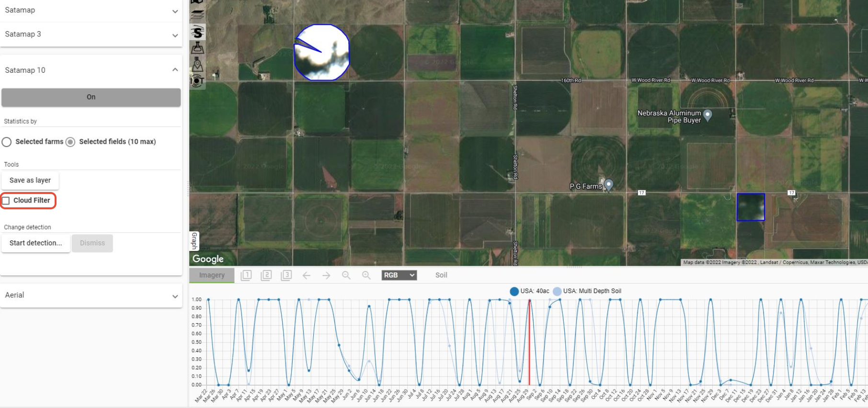The width and height of the screenshot is (868, 408).
Task: Click the red date marker on graph
Action: point(529,342)
